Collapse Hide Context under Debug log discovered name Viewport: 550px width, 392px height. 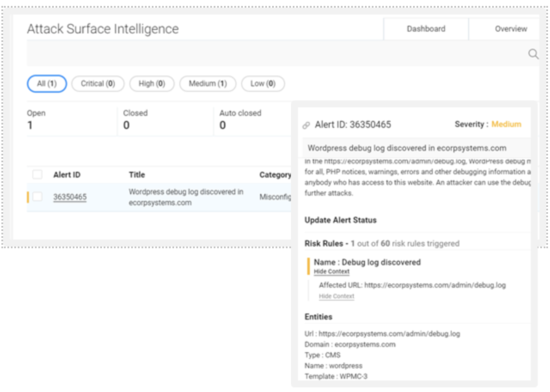(x=331, y=272)
